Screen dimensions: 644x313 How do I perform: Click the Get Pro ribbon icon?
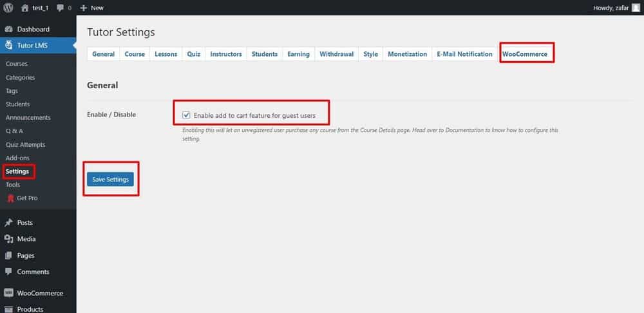(11, 198)
